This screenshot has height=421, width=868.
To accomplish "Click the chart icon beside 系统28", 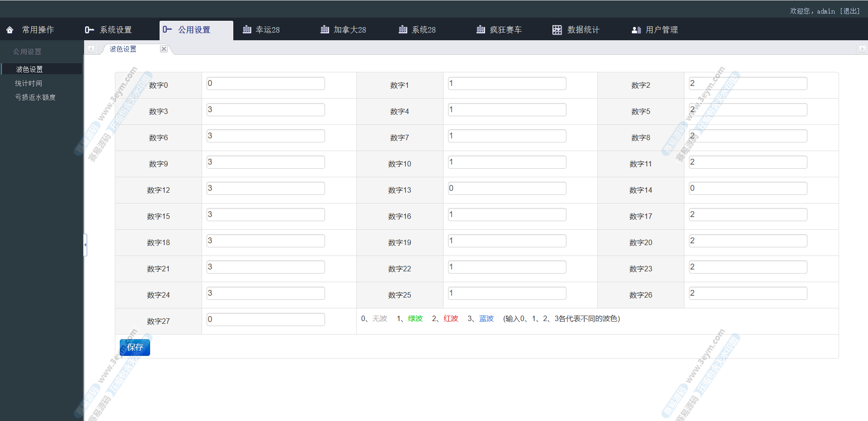I will (x=403, y=29).
